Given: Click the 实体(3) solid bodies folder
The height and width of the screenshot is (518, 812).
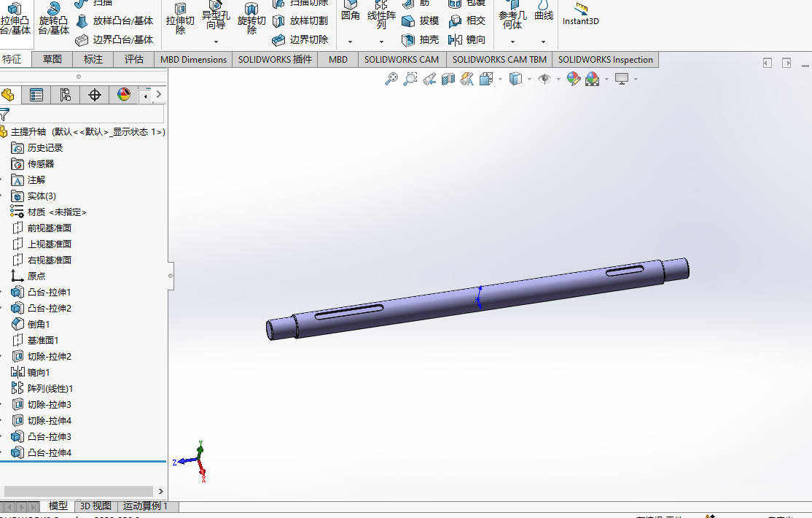Looking at the screenshot, I should [34, 196].
